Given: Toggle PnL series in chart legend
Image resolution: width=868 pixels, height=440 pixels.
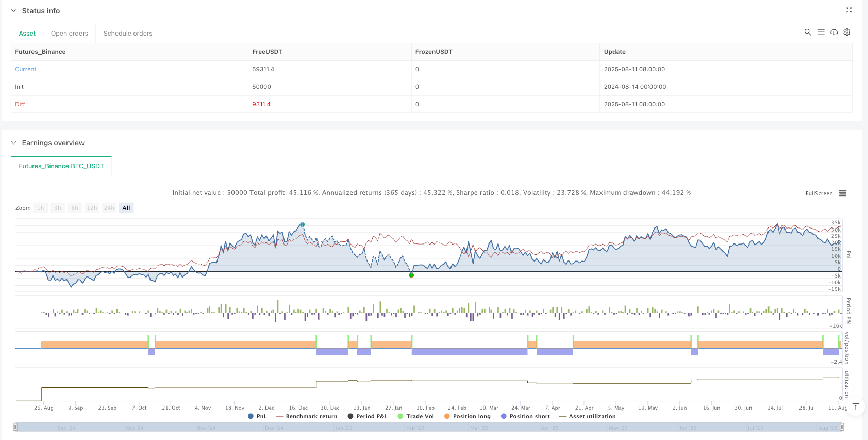Looking at the screenshot, I should [x=258, y=416].
